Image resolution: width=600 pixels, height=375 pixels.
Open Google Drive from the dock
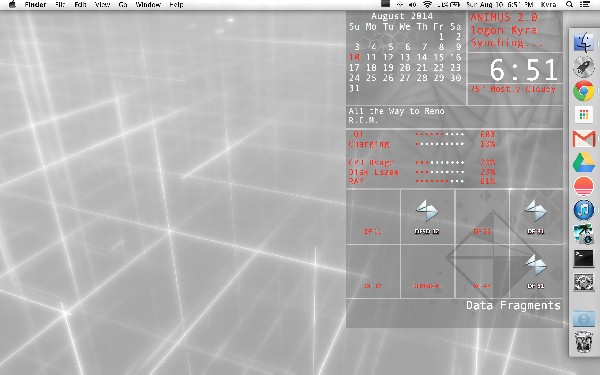584,162
